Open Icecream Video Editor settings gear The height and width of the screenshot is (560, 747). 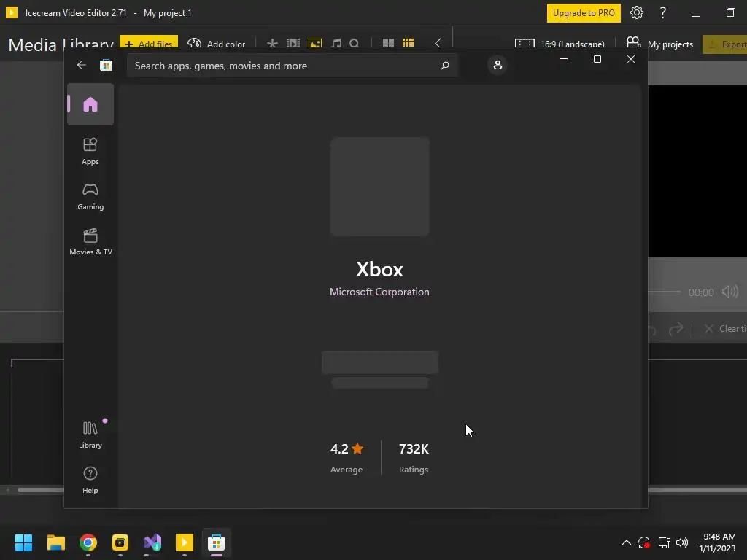point(637,12)
